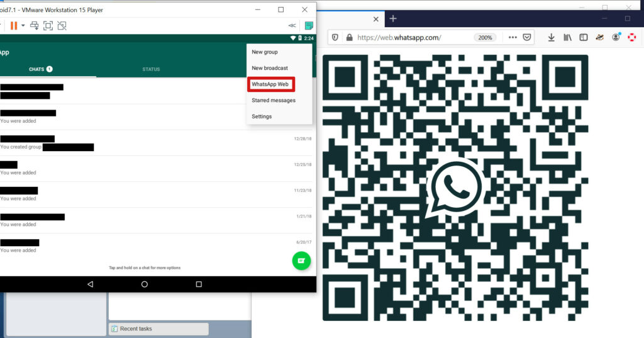Open the power options dropdown arrow beside pause
This screenshot has height=338, width=644.
(x=23, y=26)
